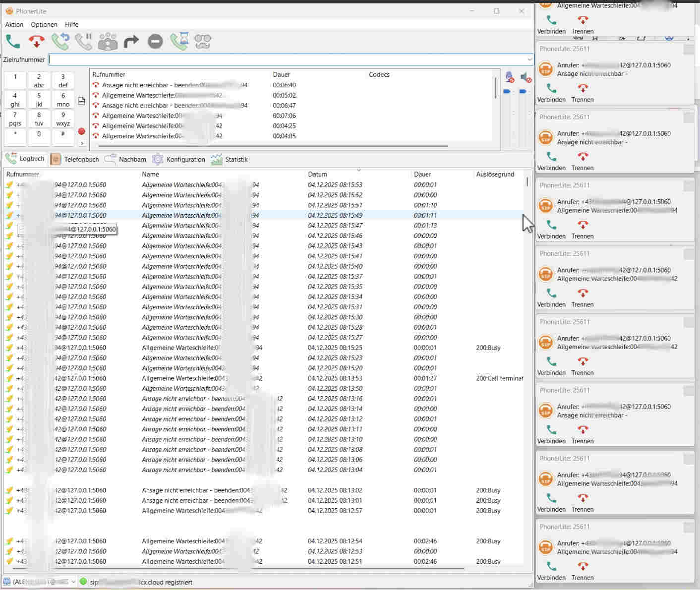
Task: Click the call forward arrow icon
Action: tap(131, 42)
